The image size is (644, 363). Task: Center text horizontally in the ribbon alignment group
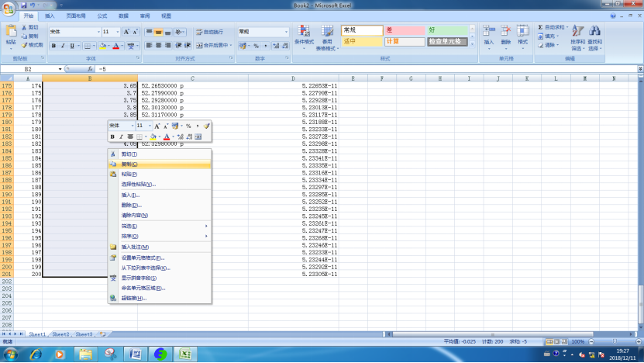pos(159,45)
